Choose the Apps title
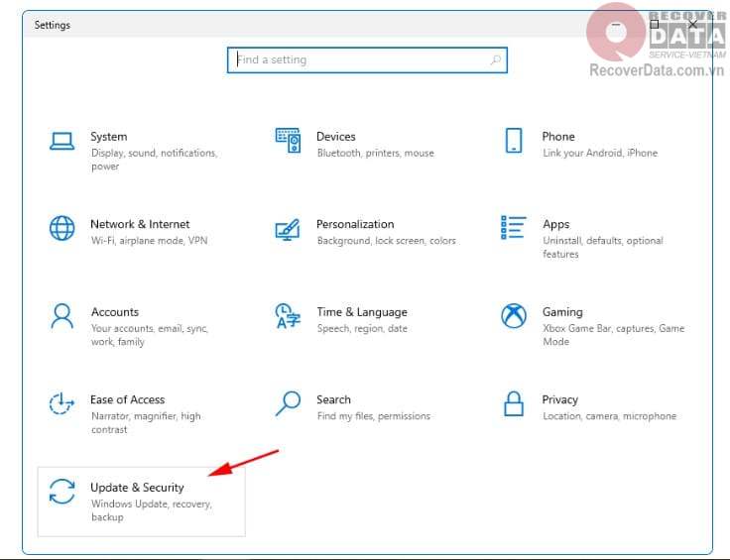The image size is (730, 560). point(555,224)
